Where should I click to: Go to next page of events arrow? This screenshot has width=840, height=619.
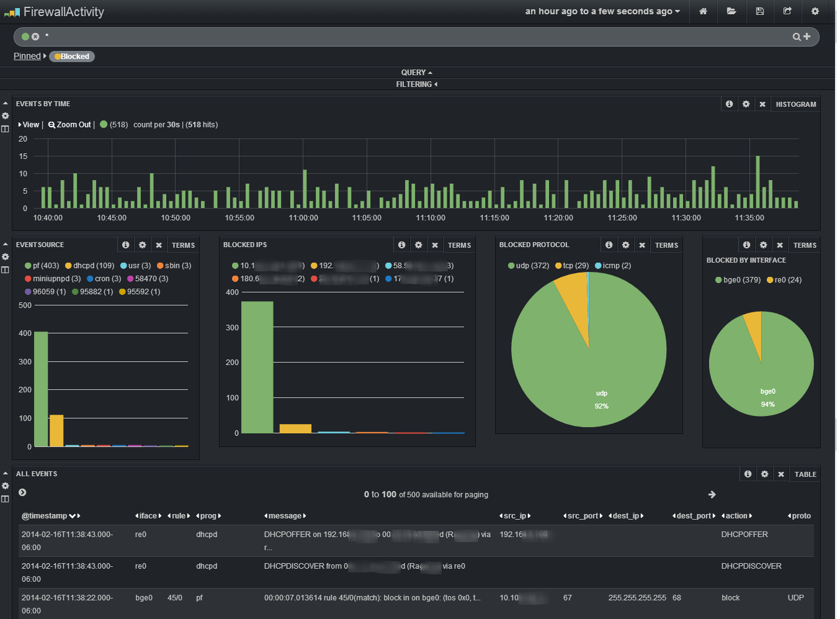712,495
